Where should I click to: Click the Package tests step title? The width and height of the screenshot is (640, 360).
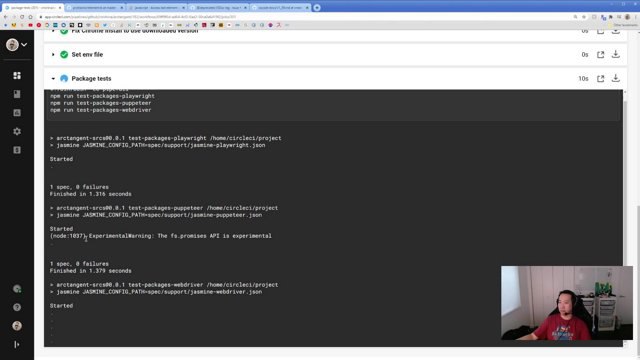point(91,78)
